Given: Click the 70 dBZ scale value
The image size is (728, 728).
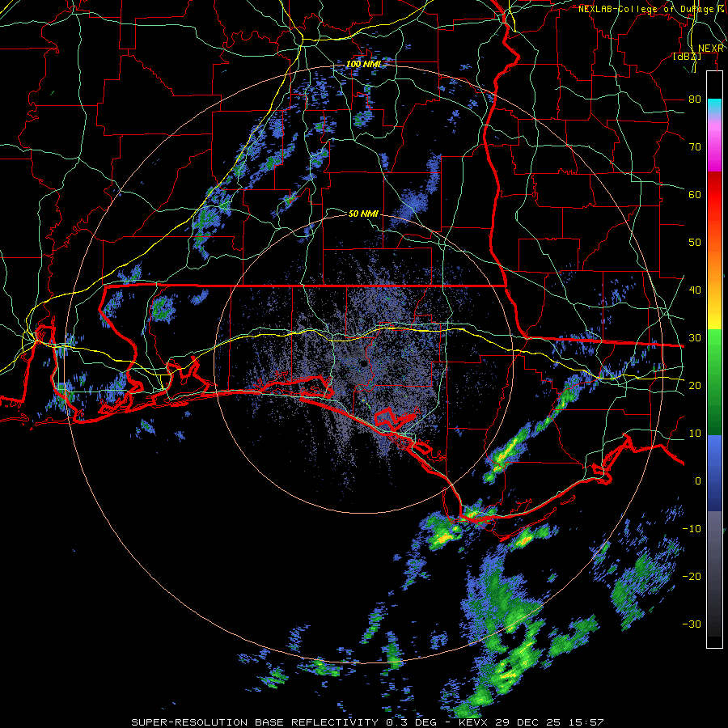Looking at the screenshot, I should (695, 146).
